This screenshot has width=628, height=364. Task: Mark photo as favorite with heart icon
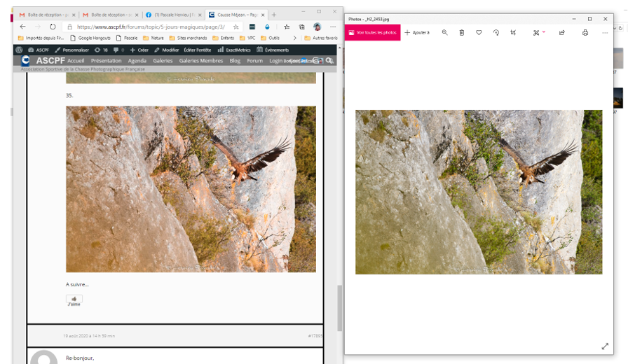click(x=479, y=32)
